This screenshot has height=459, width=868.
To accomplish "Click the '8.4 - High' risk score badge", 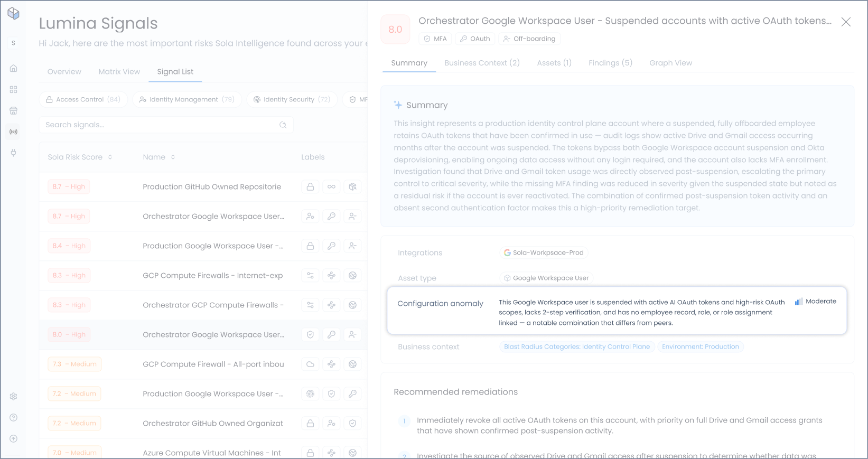I will click(69, 246).
